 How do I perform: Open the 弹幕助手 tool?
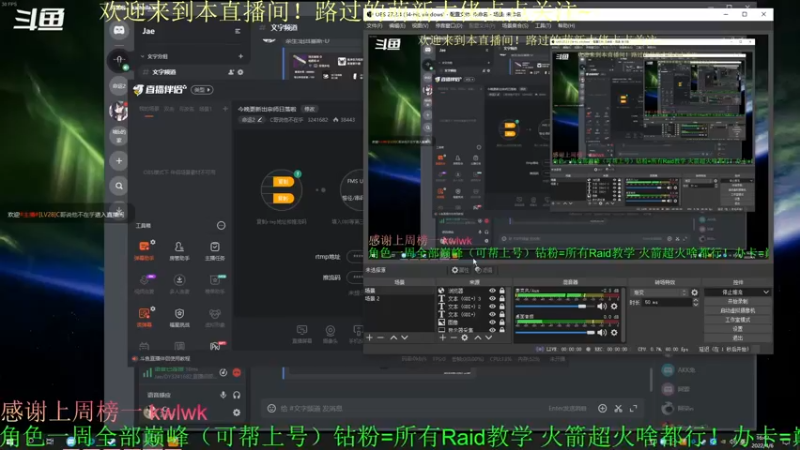tap(144, 251)
